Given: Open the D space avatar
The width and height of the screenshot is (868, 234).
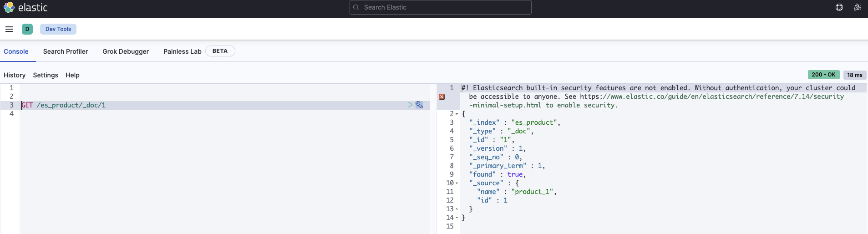Looking at the screenshot, I should click(x=27, y=29).
